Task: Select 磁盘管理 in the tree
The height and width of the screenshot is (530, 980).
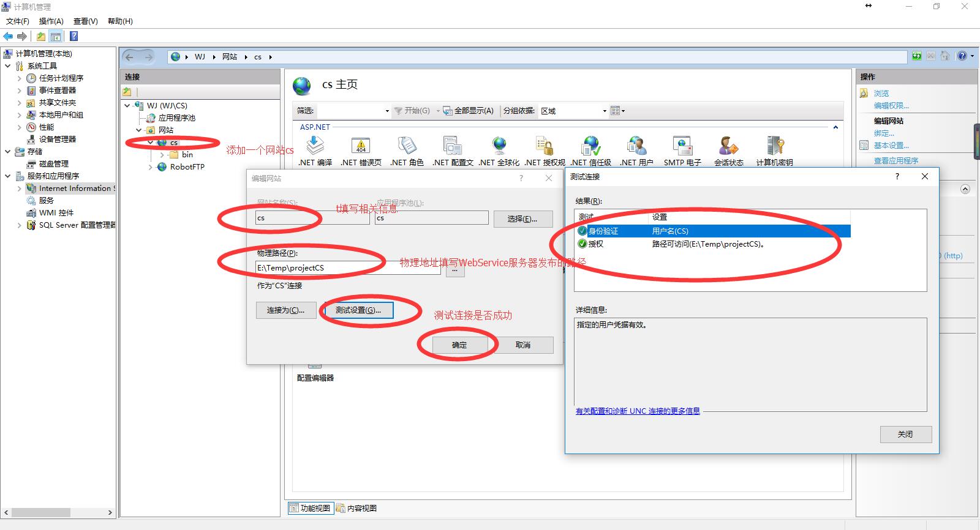Action: 48,164
